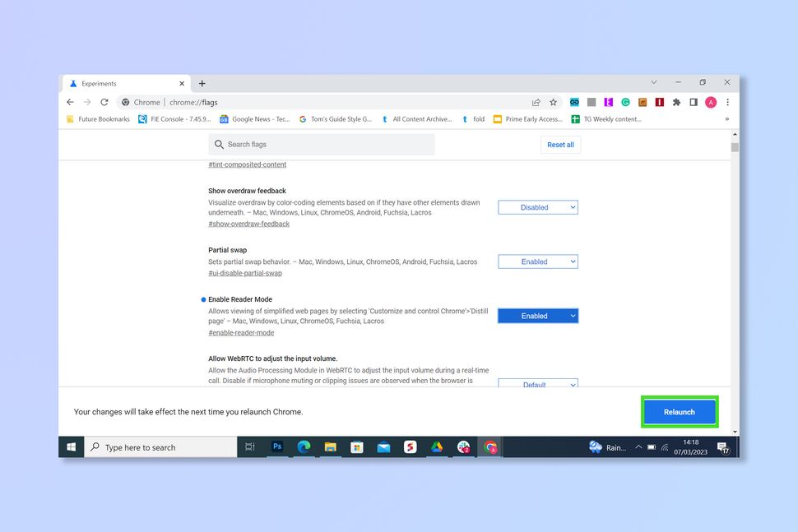
Task: Click the Relaunch button
Action: point(679,412)
